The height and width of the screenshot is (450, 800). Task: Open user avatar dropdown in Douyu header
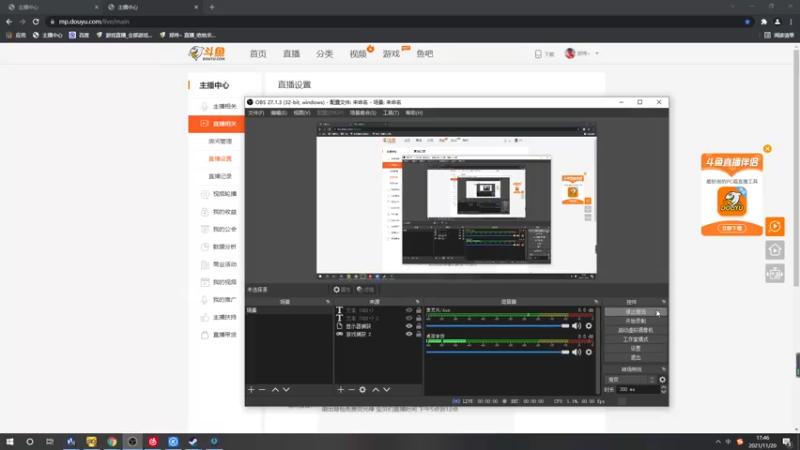click(582, 53)
